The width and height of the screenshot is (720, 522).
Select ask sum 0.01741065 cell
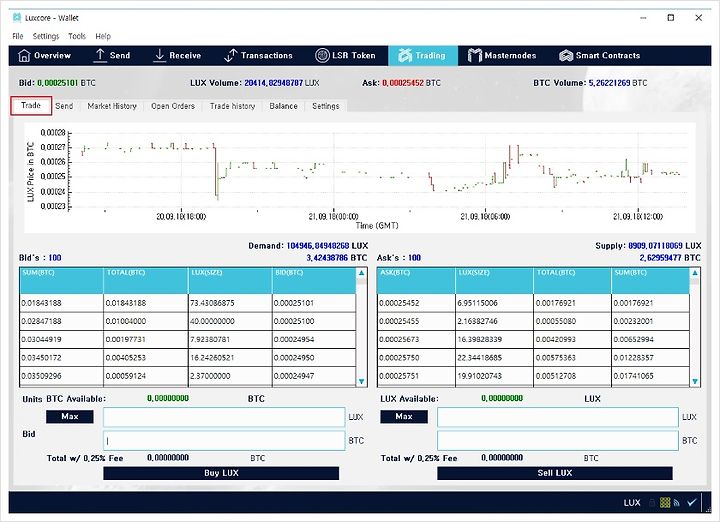click(x=651, y=376)
